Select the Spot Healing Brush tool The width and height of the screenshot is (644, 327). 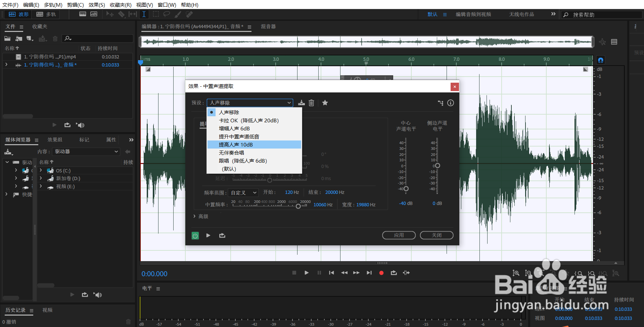pyautogui.click(x=189, y=14)
